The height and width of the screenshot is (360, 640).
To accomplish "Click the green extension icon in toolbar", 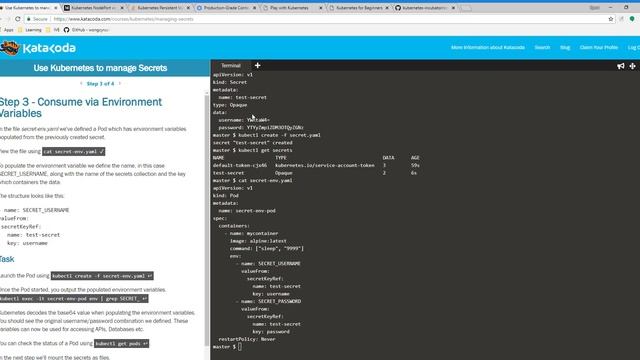I will [x=632, y=19].
